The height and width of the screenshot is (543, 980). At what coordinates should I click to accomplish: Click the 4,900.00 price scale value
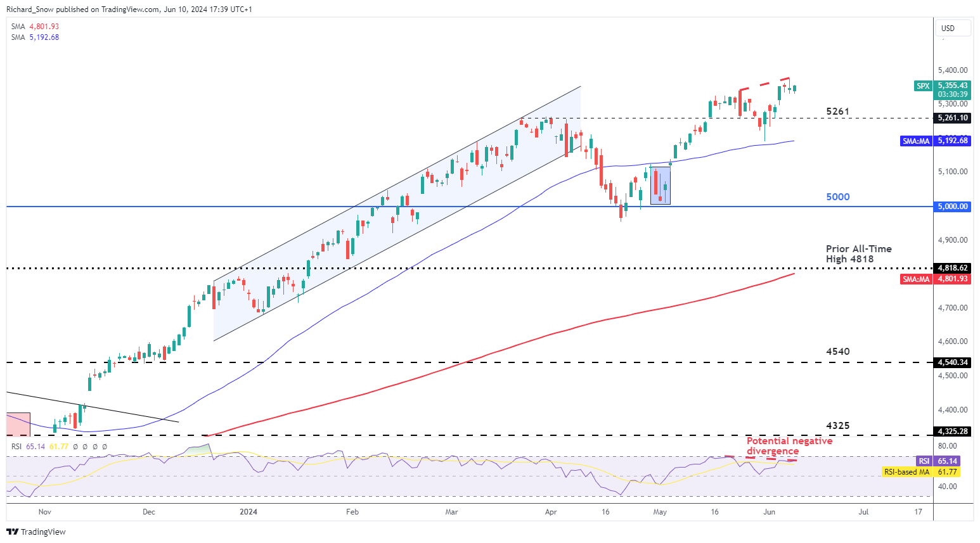pos(953,240)
